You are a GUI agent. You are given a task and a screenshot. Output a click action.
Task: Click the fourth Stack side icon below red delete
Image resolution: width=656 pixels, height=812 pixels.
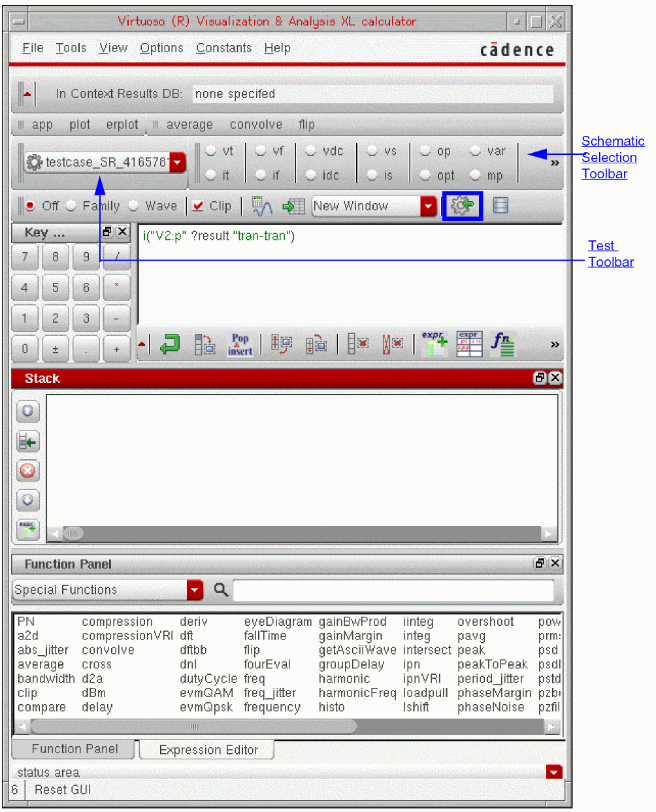27,500
